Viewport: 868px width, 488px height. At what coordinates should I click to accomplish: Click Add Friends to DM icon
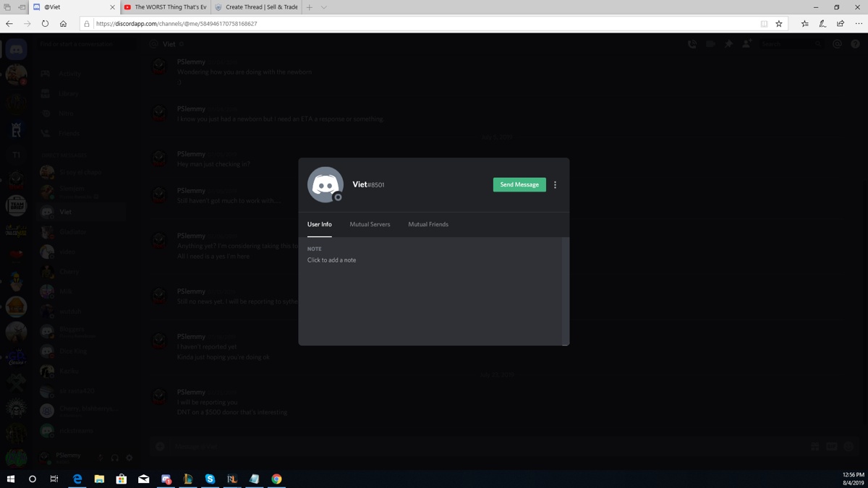click(x=746, y=44)
